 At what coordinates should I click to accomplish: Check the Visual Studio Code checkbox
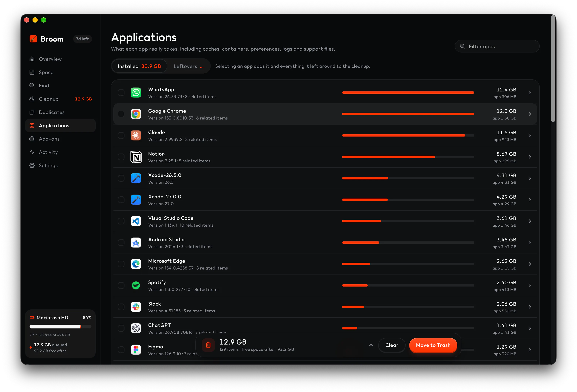[121, 221]
